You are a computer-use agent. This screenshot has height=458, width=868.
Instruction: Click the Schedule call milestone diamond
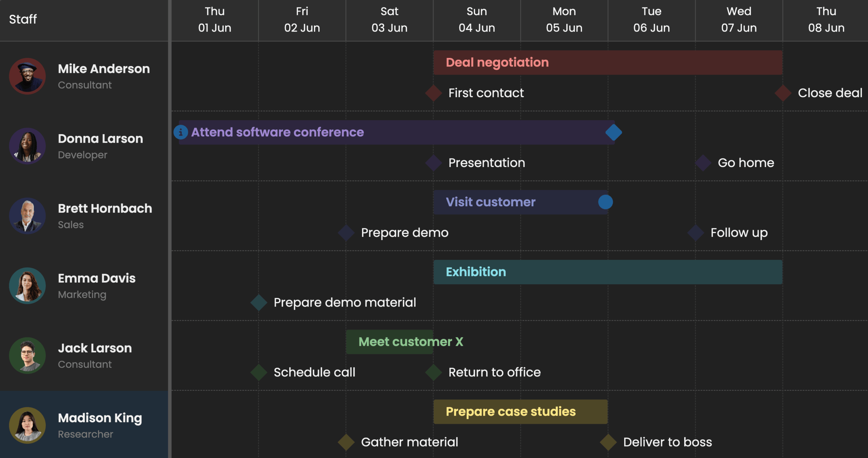point(259,372)
